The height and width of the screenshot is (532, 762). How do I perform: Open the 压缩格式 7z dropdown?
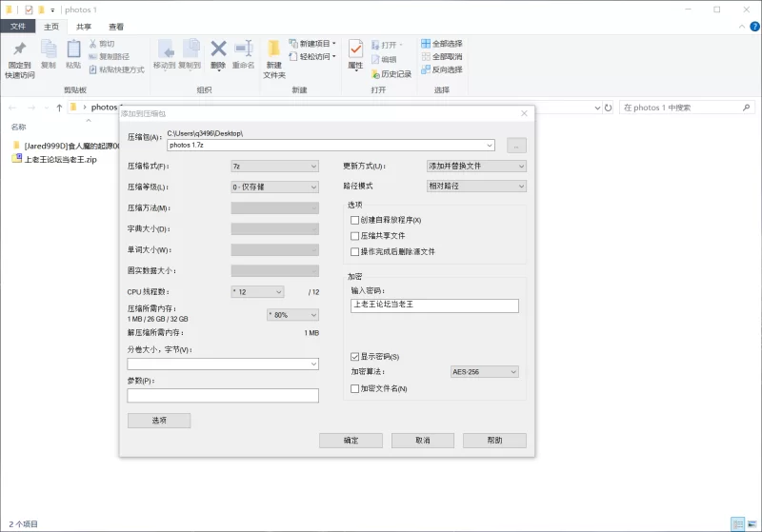[x=274, y=166]
